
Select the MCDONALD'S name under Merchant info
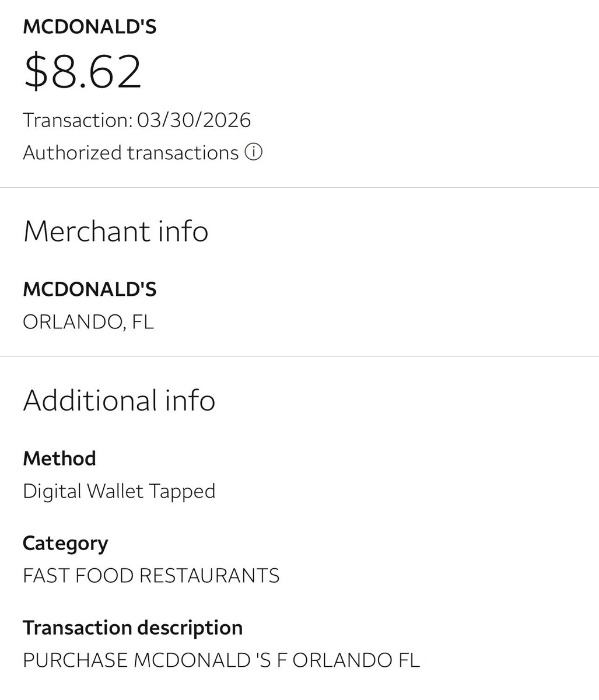tap(89, 289)
